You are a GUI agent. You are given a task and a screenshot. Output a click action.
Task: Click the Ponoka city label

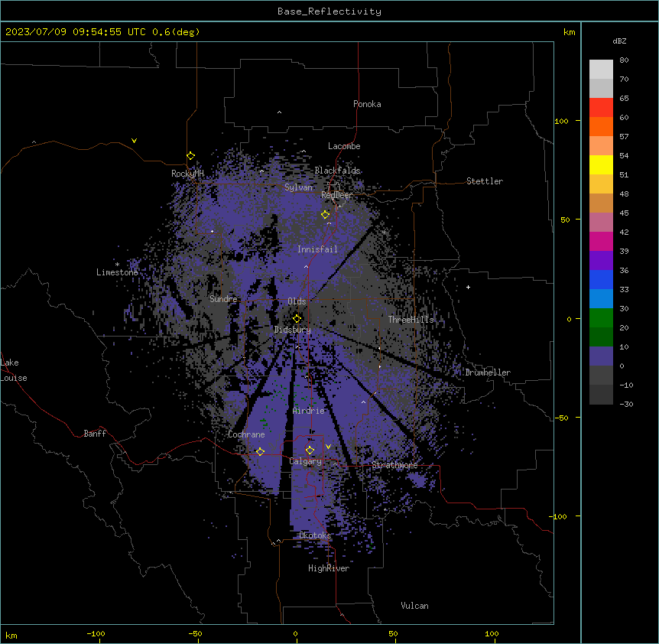tap(367, 104)
